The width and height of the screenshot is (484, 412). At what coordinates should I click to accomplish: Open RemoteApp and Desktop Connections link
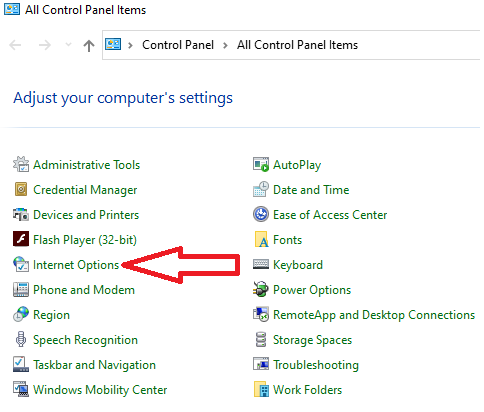tap(374, 315)
